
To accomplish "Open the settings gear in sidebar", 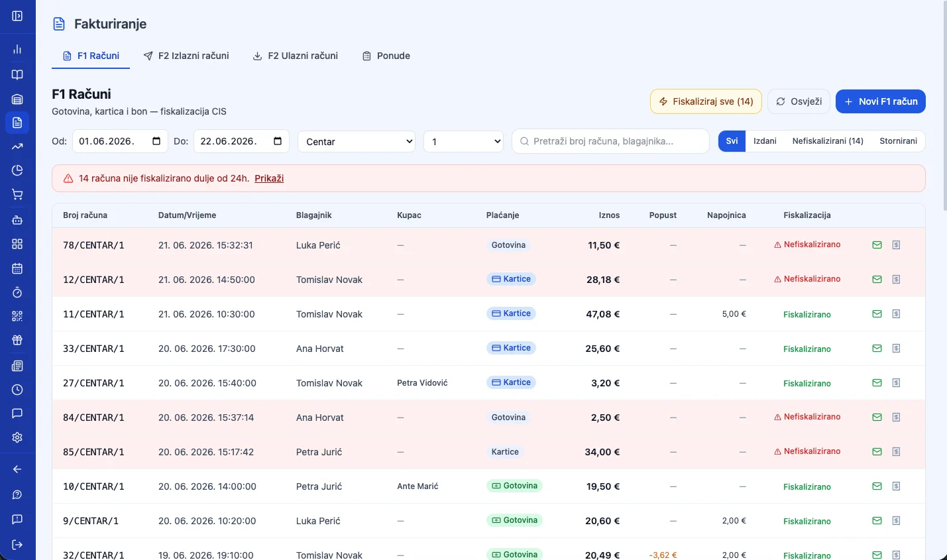I will coord(17,437).
